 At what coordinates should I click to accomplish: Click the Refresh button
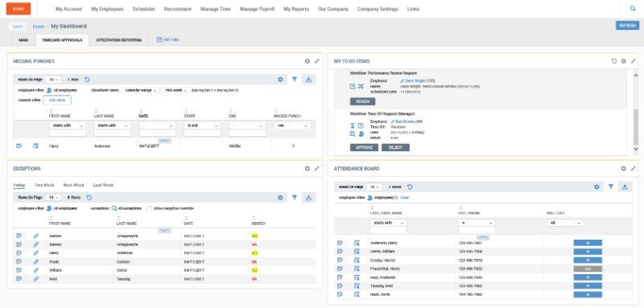coord(627,26)
